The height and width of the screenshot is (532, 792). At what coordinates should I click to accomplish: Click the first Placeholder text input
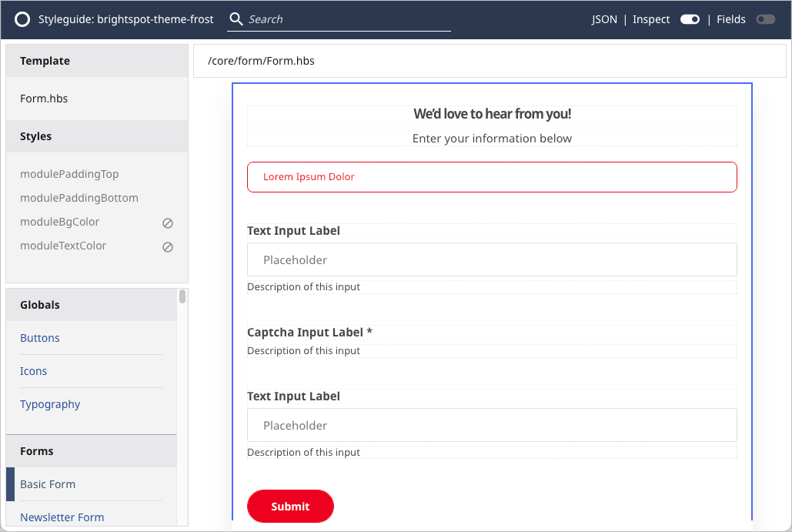(x=491, y=259)
